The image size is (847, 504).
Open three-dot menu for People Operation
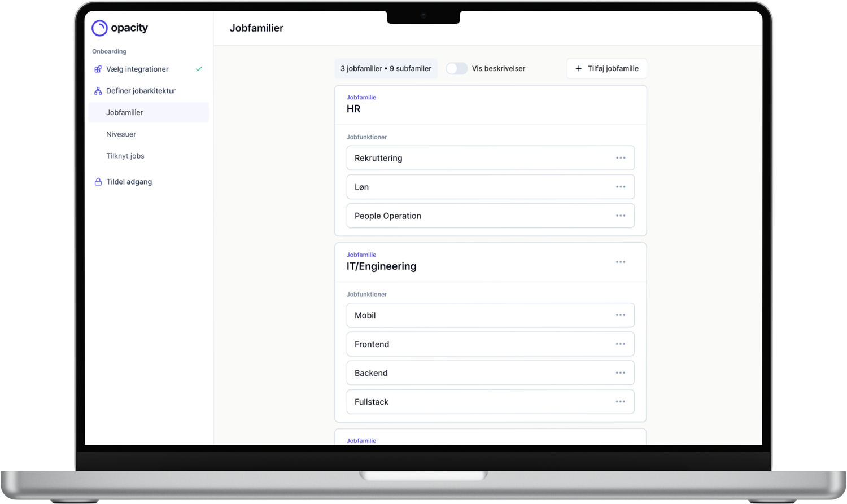point(621,216)
